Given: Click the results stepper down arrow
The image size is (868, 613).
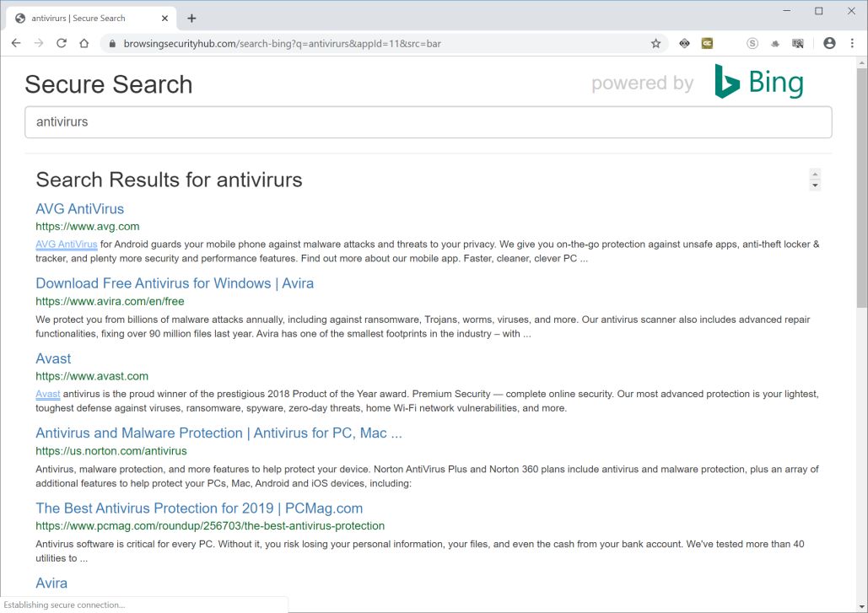Looking at the screenshot, I should pos(815,186).
